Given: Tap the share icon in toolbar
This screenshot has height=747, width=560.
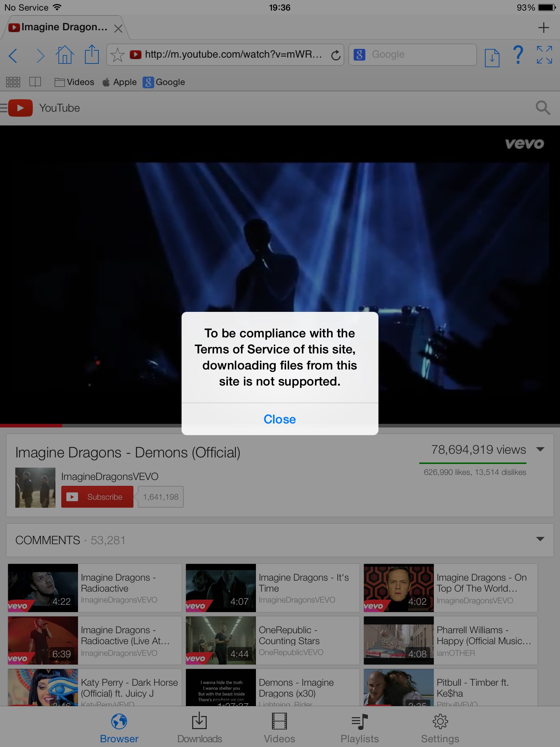Looking at the screenshot, I should 92,54.
